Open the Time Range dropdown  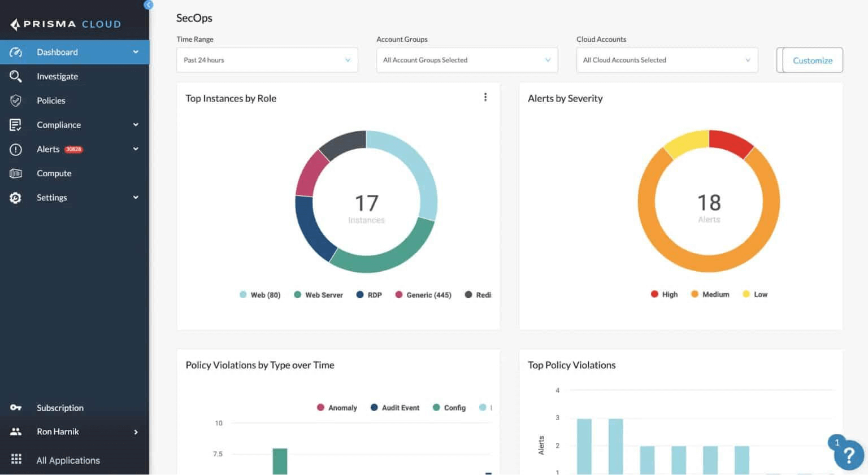point(267,60)
